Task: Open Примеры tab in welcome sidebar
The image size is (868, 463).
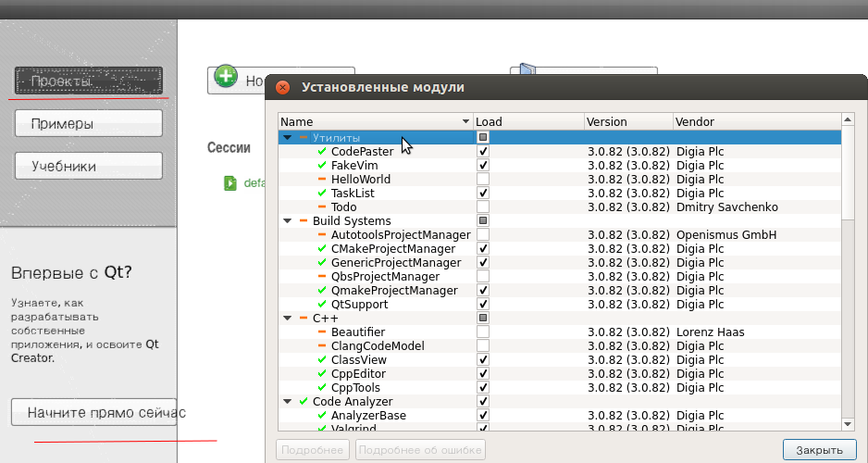Action: pyautogui.click(x=89, y=123)
